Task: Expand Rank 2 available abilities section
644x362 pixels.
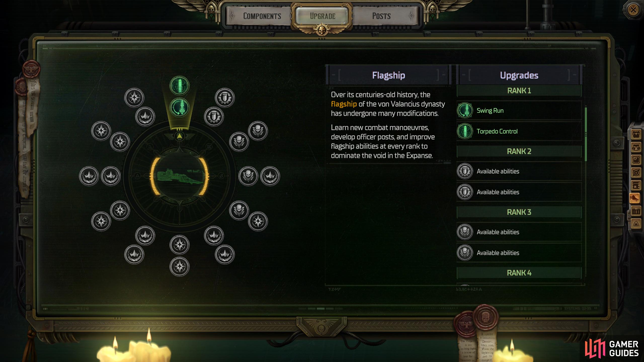Action: [520, 171]
